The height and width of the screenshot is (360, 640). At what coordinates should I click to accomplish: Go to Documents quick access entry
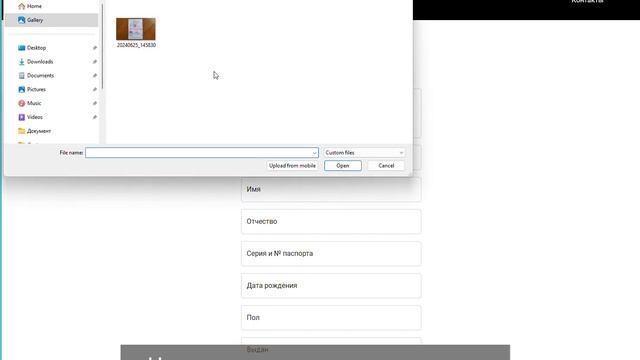pos(40,76)
